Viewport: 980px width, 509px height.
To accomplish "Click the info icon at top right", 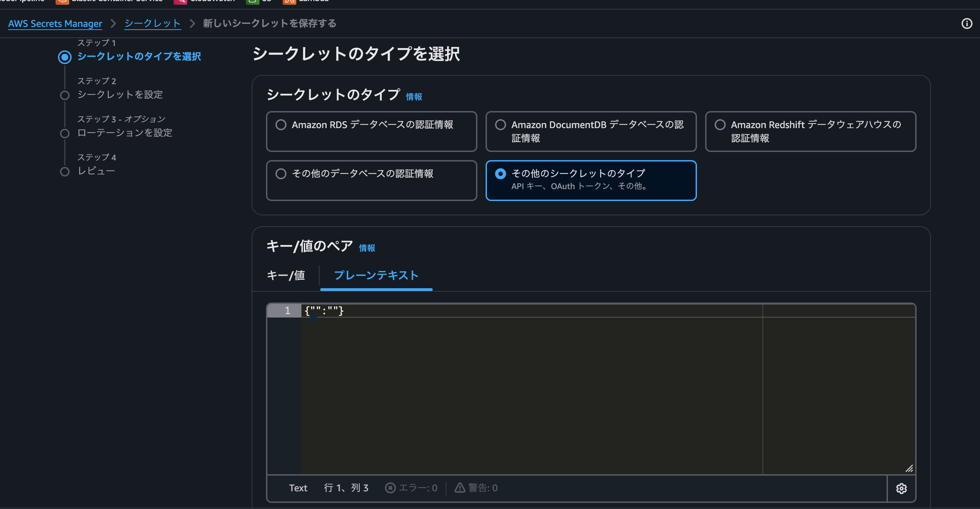I will pos(967,24).
